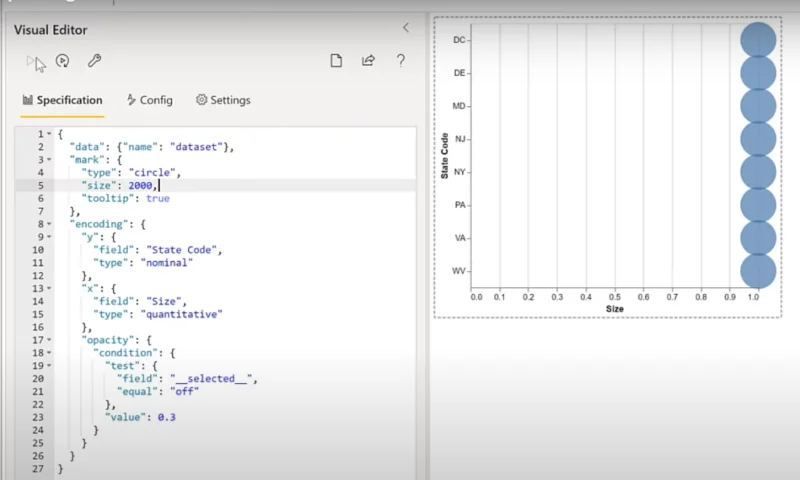Click the DC circle in the chart
The image size is (800, 480).
tap(758, 39)
